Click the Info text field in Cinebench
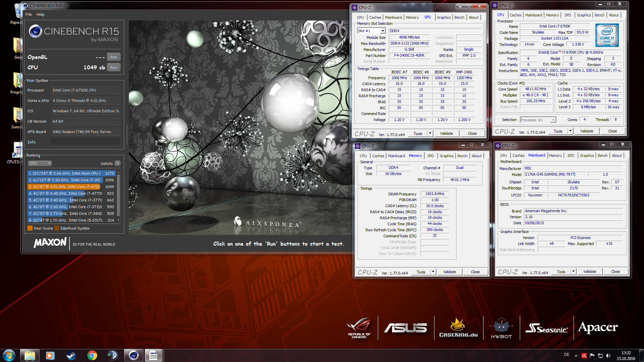Screen dimensions: 644x362 [x=86, y=142]
